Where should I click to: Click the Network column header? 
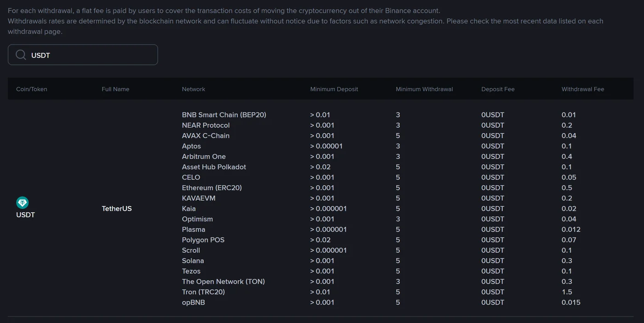point(194,89)
